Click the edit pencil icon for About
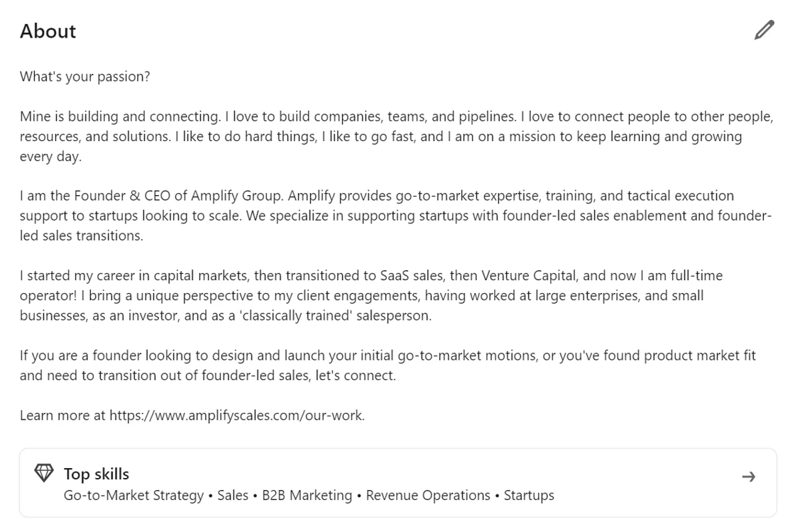This screenshot has width=795, height=532. point(764,31)
